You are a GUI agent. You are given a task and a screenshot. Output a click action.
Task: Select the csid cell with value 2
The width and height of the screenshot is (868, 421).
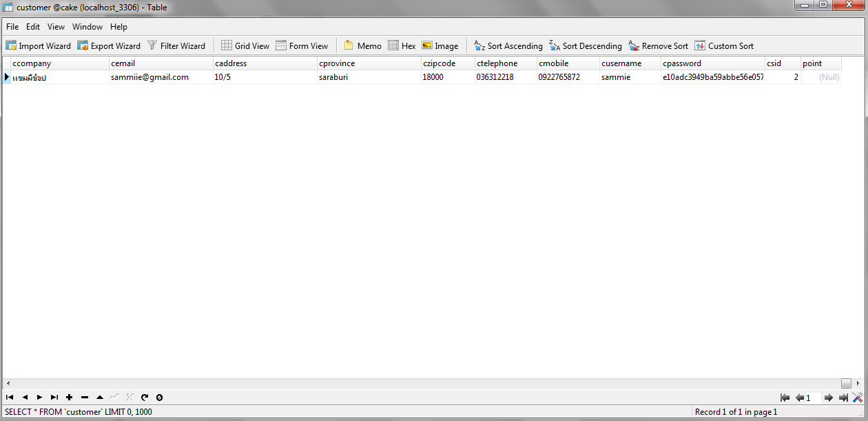click(783, 77)
